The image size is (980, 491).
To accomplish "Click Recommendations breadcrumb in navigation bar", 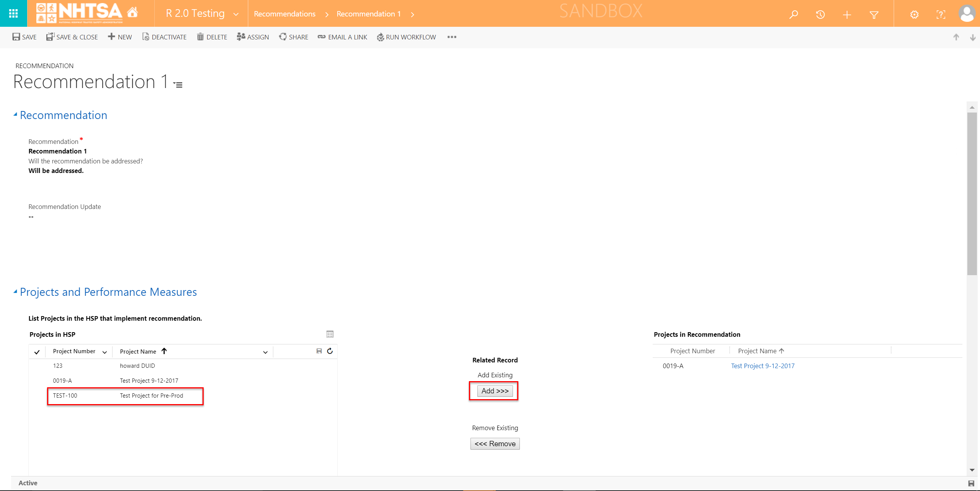I will coord(284,14).
